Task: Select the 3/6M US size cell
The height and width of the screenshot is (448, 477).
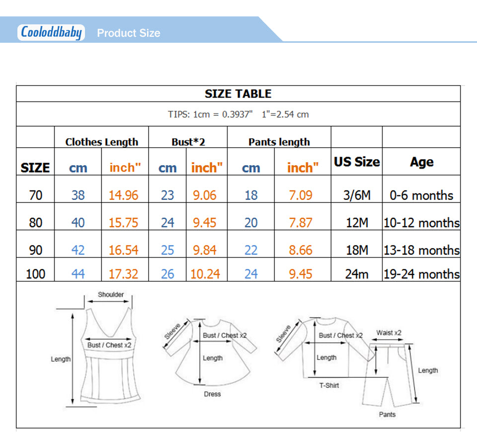Action: tap(356, 195)
